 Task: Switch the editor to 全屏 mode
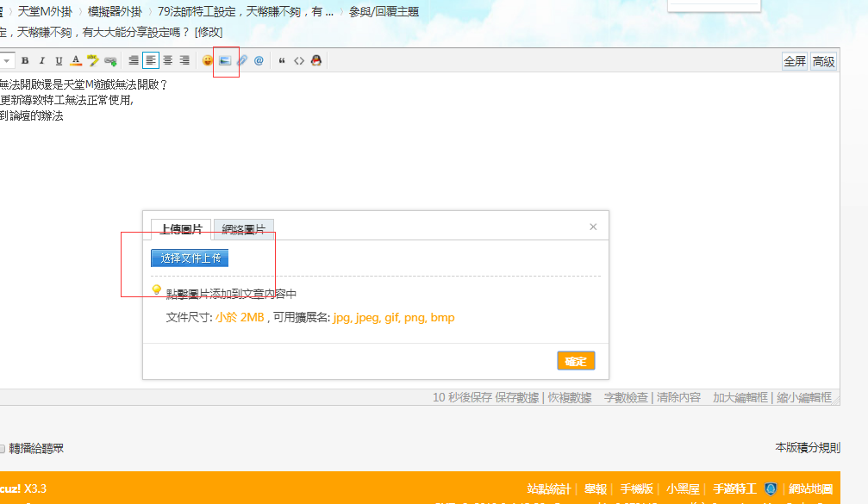coord(795,61)
